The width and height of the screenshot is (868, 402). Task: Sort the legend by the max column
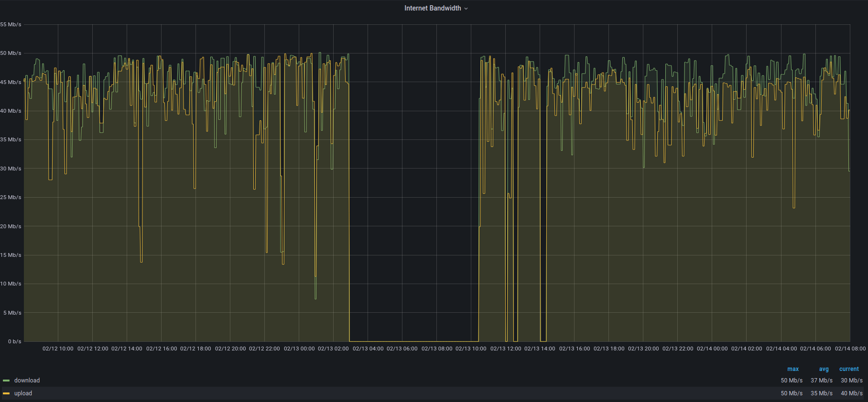(x=792, y=369)
